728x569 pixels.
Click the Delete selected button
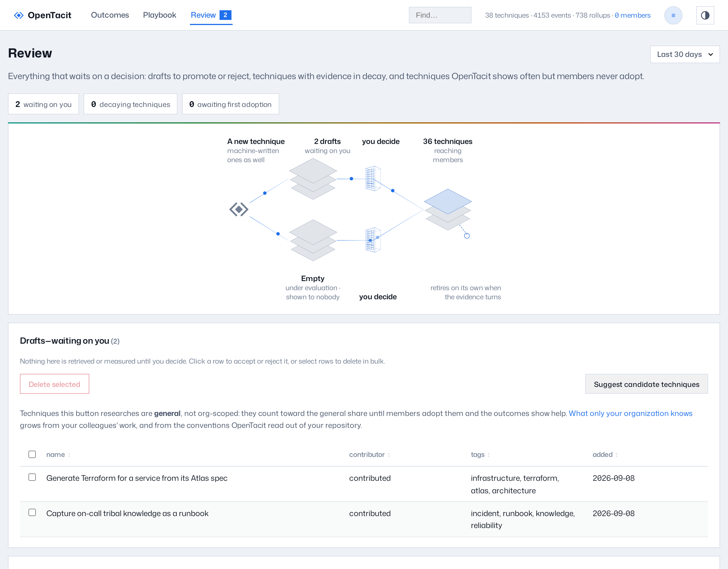pyautogui.click(x=54, y=384)
